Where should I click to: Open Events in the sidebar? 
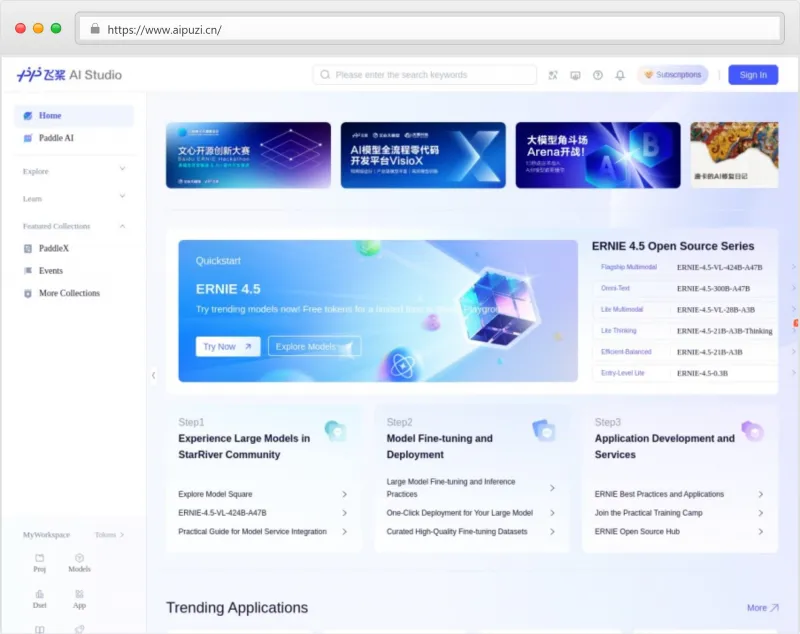coord(50,271)
